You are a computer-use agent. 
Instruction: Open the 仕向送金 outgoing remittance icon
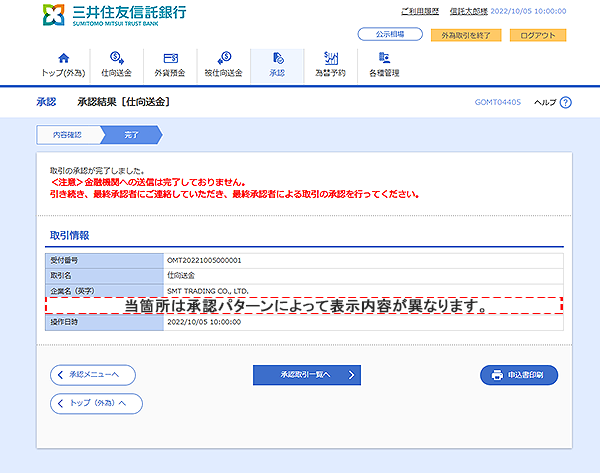pyautogui.click(x=117, y=58)
